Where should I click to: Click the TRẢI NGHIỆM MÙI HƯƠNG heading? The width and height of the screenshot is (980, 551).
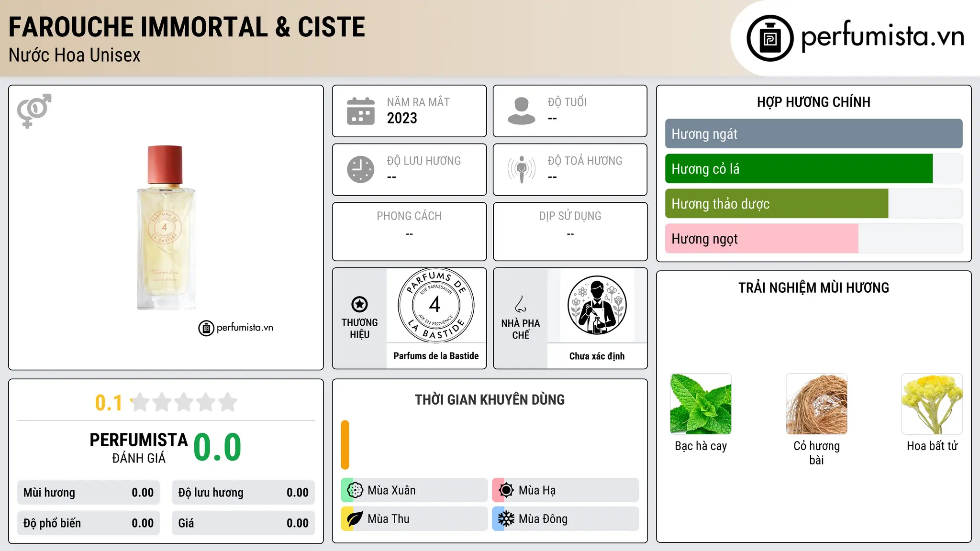coord(813,288)
